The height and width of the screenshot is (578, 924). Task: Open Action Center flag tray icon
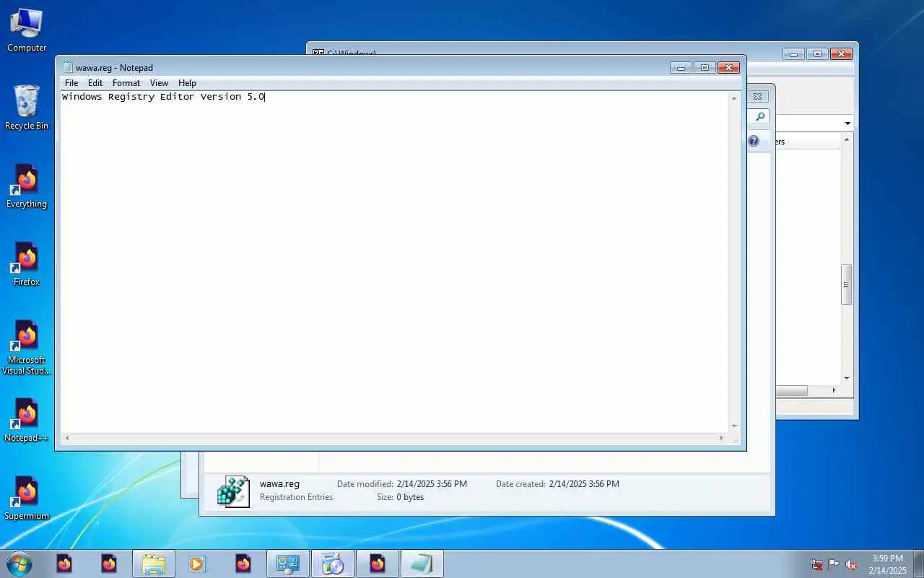[834, 564]
